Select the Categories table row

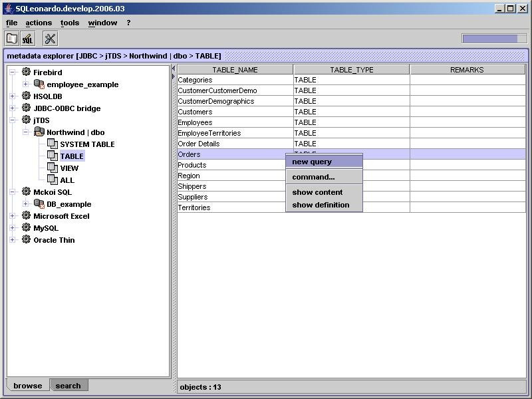point(352,80)
